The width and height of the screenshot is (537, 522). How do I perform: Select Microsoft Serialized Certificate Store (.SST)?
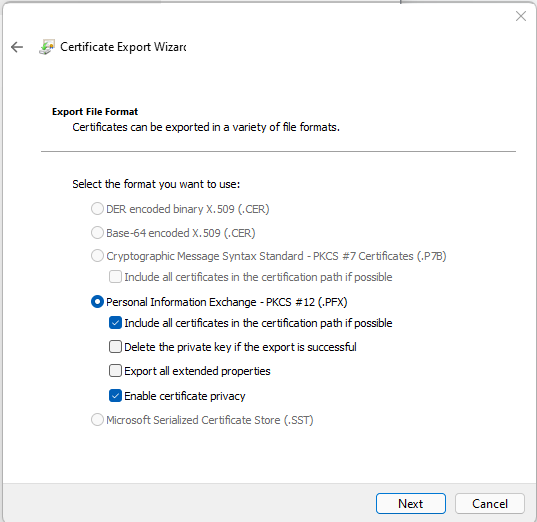tap(97, 420)
